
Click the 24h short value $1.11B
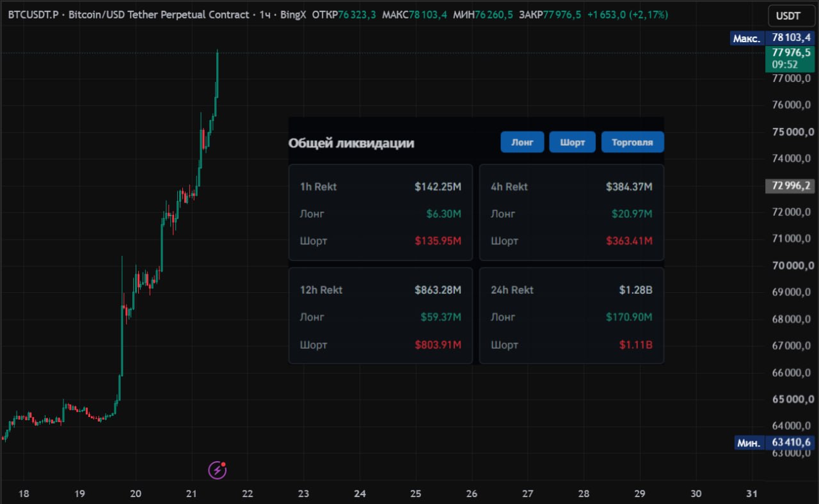[636, 345]
